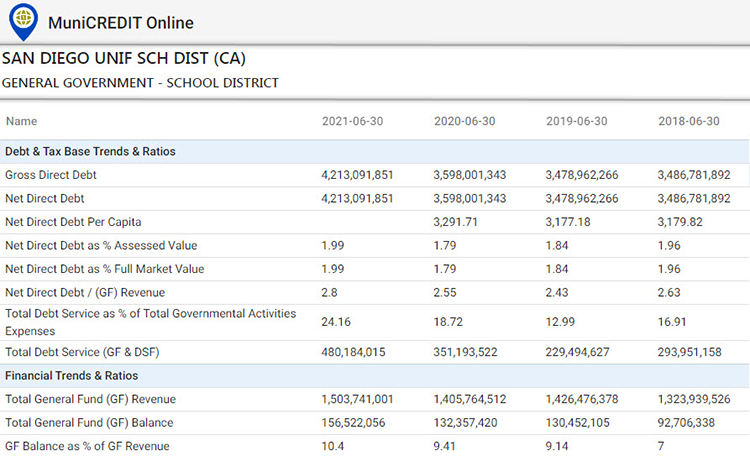Screen dimensions: 750x456
Task: Select Net Direct Debt as % Full Market Value label
Action: click(105, 269)
